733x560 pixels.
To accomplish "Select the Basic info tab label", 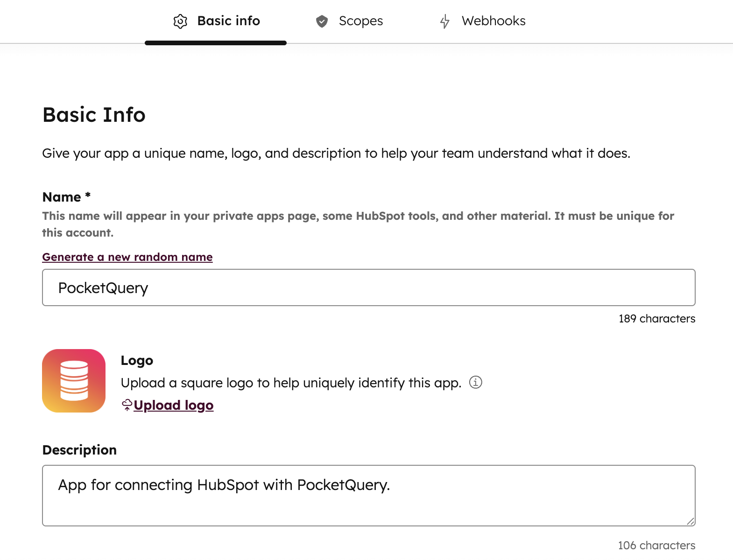I will pyautogui.click(x=228, y=21).
